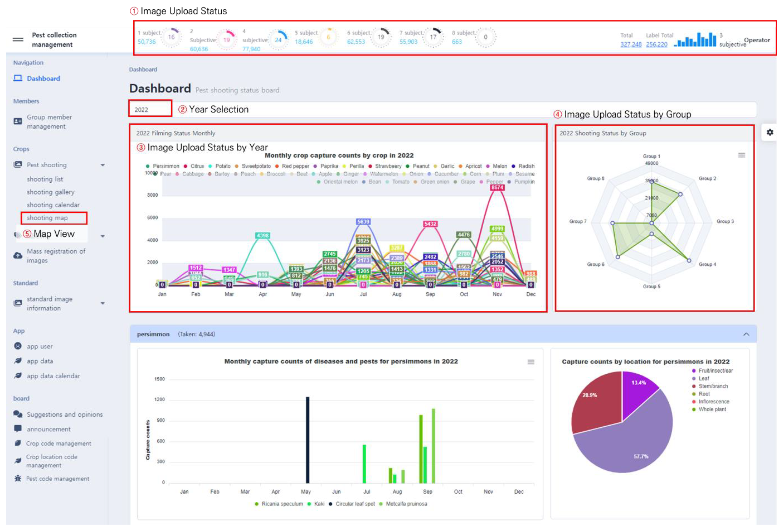This screenshot has height=532, width=782.
Task: Click the Pest code management bug icon
Action: point(18,478)
